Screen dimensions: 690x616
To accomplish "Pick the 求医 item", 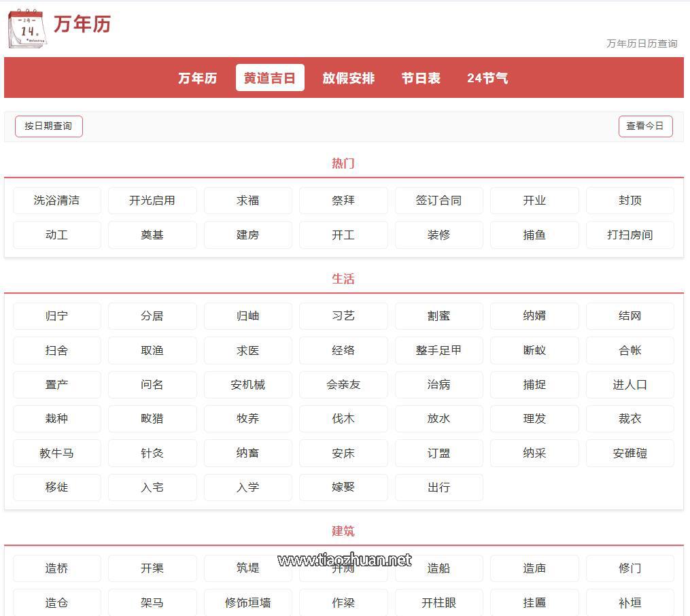I will (247, 350).
